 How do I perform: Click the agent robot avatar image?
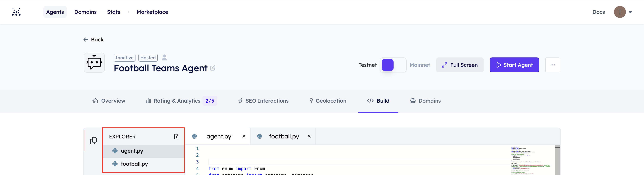[x=94, y=63]
